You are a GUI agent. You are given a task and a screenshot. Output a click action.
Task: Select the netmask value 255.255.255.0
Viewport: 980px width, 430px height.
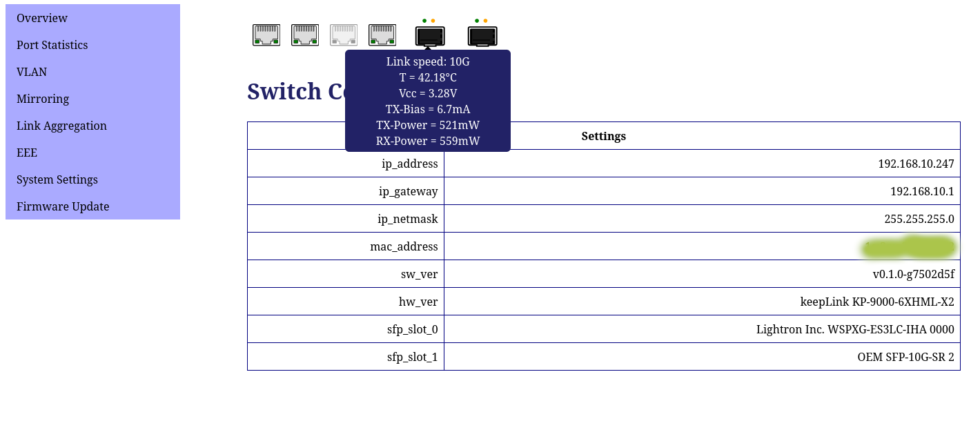[919, 219]
